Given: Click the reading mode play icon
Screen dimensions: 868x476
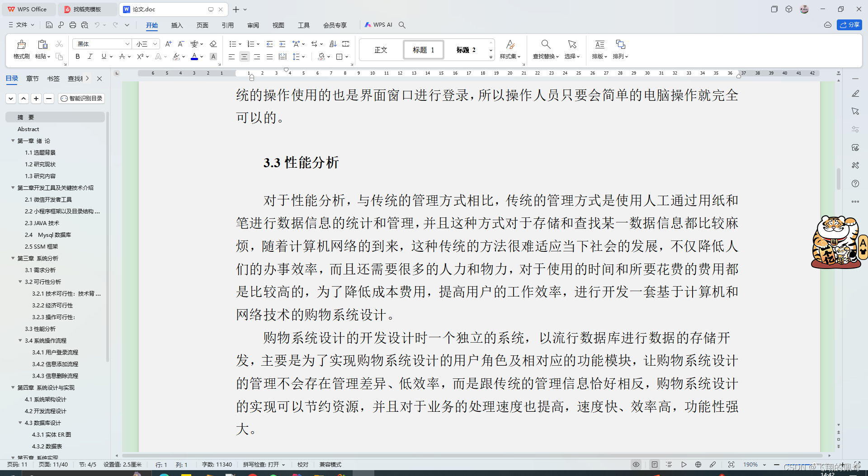Looking at the screenshot, I should [684, 464].
